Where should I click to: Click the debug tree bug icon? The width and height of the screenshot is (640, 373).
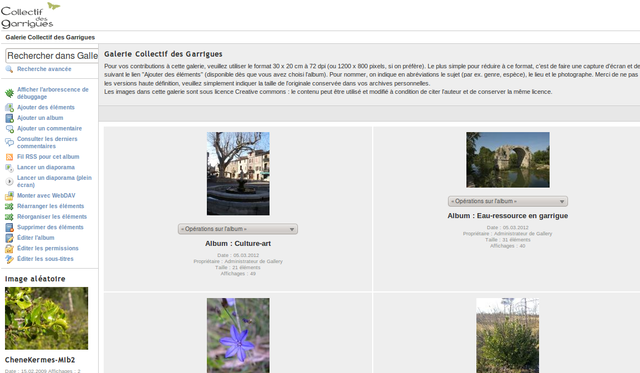pos(9,93)
